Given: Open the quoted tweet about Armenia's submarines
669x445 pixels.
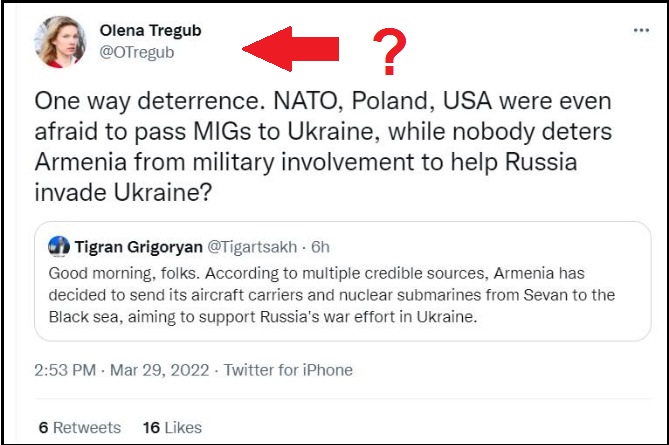Looking at the screenshot, I should pos(343,281).
